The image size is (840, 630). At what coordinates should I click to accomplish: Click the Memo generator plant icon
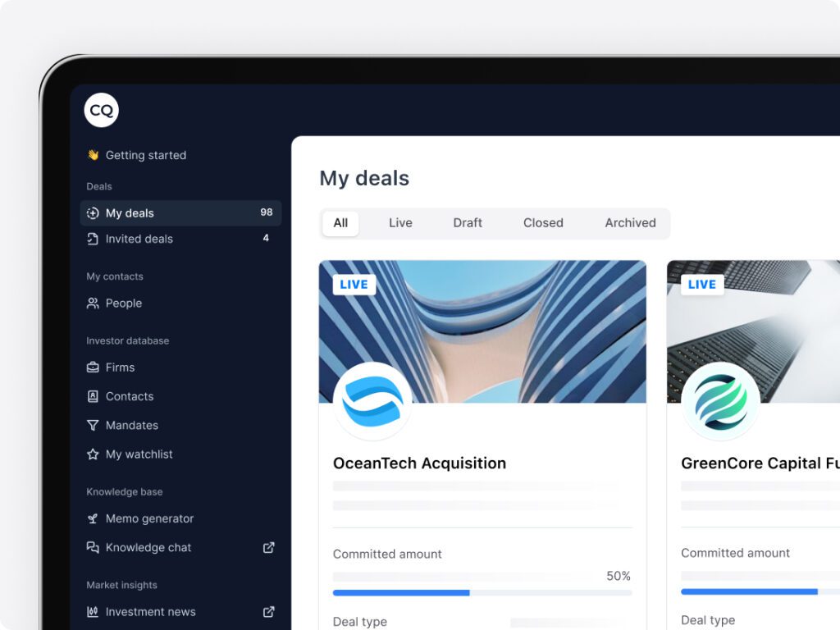click(x=93, y=518)
